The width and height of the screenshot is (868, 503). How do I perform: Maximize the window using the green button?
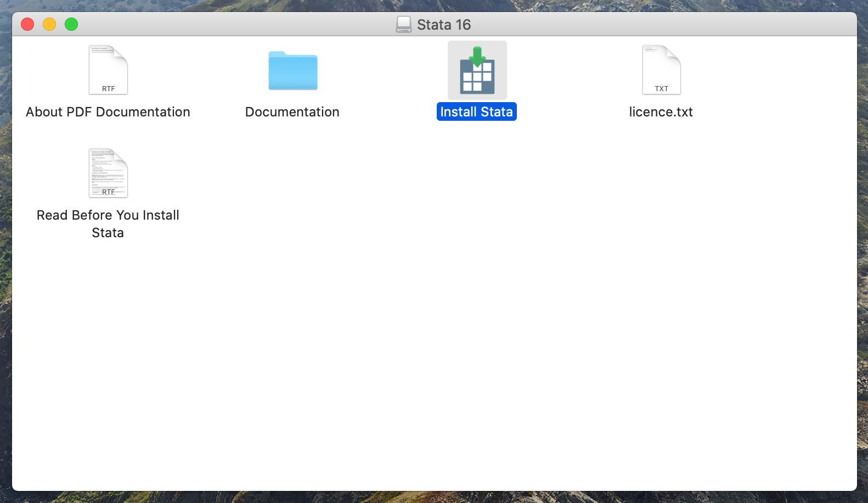point(71,24)
